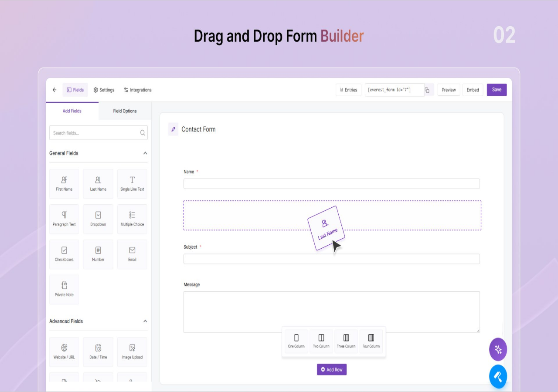Click the Message textarea
The image size is (558, 392).
331,312
